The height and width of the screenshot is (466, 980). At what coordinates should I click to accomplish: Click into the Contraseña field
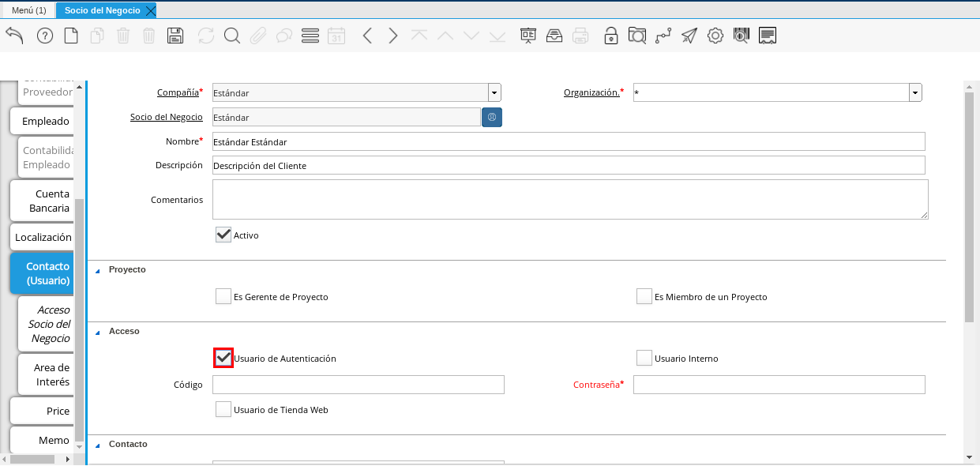coord(779,385)
